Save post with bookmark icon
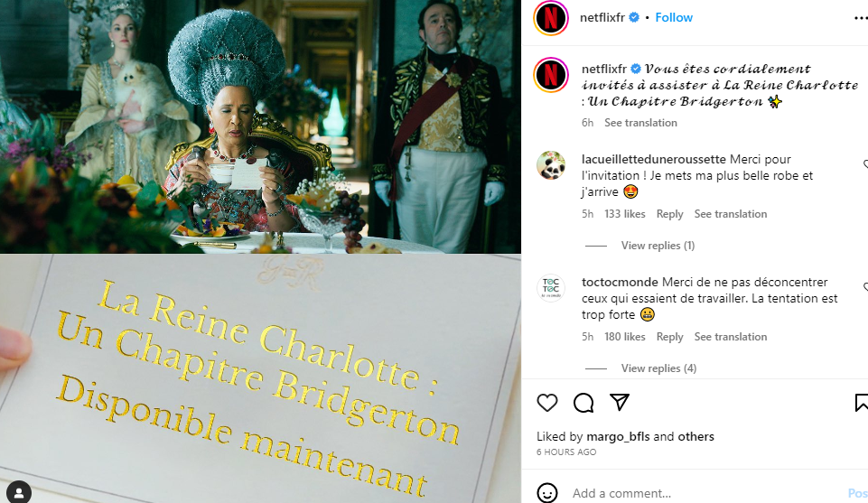Screen dimensions: 868x503 [862, 402]
